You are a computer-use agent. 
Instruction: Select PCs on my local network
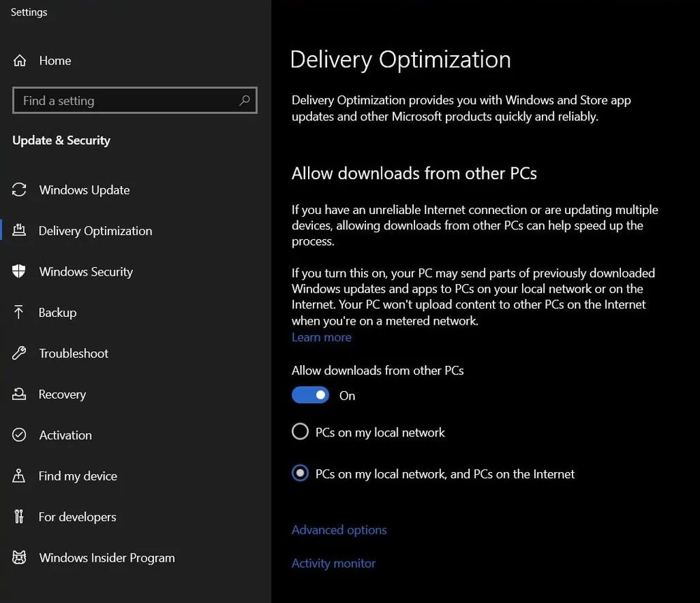pyautogui.click(x=300, y=432)
